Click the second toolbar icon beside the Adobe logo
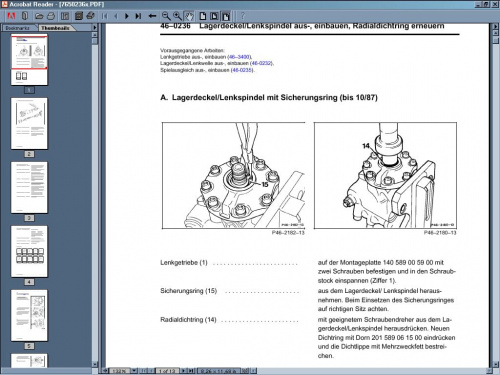The width and height of the screenshot is (500, 375). tap(24, 16)
